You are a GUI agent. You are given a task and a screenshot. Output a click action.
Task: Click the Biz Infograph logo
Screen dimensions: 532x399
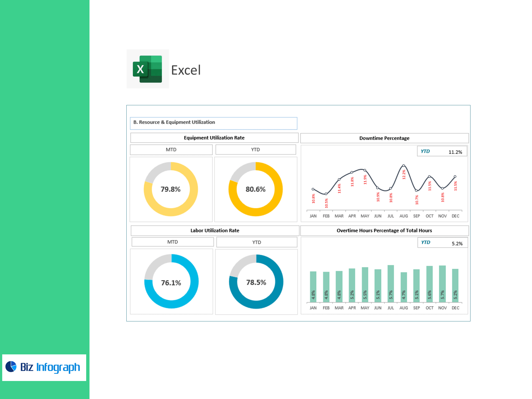(x=44, y=367)
